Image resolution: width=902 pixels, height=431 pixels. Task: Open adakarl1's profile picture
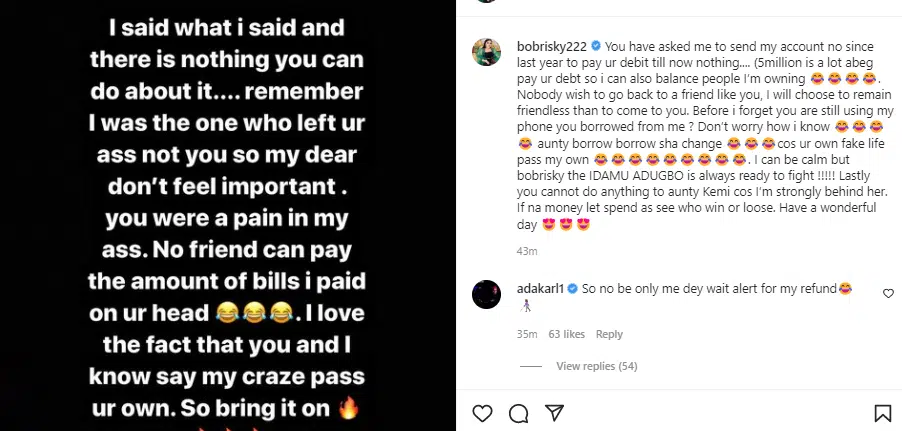tap(487, 293)
